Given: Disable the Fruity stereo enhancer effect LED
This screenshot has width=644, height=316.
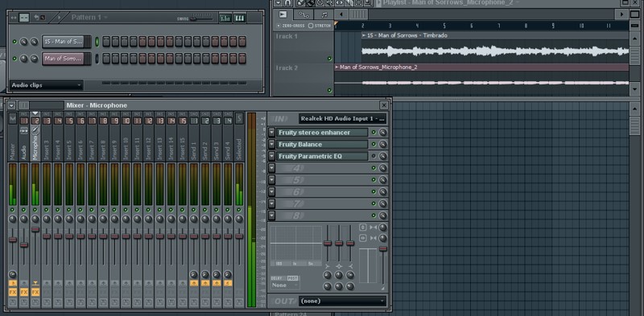Looking at the screenshot, I should (374, 133).
